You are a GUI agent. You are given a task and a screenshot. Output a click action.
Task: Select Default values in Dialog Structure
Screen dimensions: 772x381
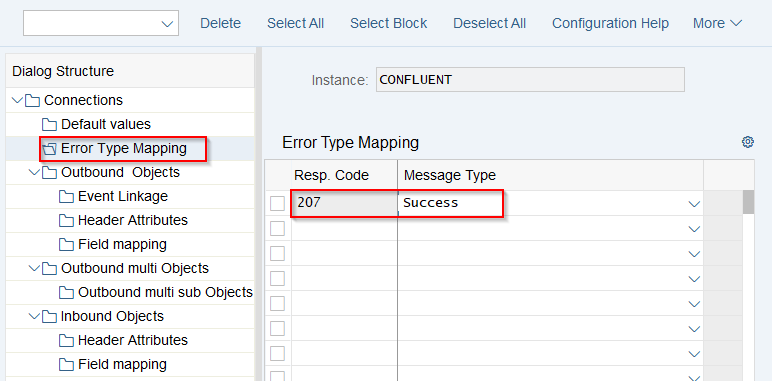[106, 124]
